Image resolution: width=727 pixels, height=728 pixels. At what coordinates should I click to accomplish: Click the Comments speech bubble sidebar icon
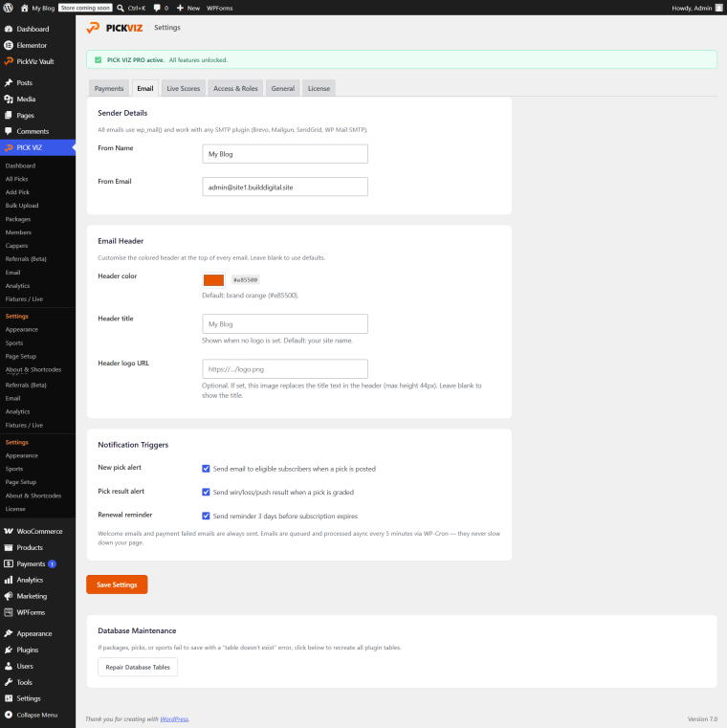(x=9, y=131)
